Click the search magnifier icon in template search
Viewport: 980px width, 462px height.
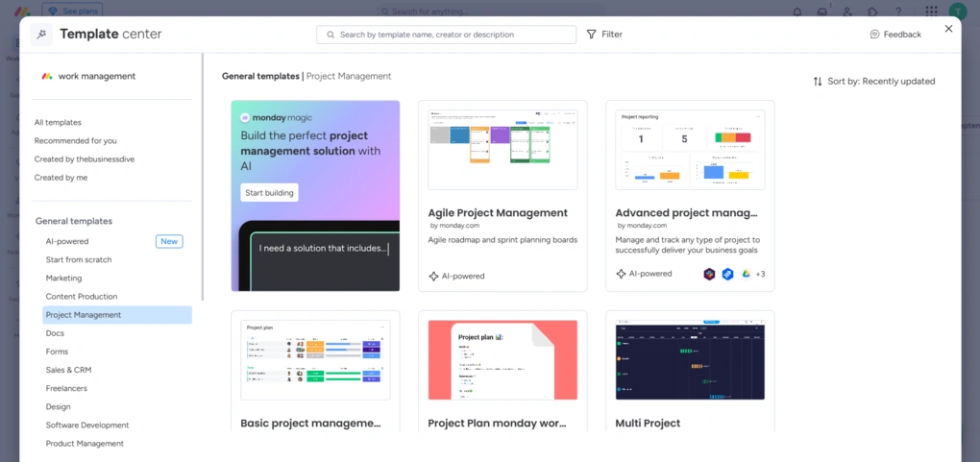point(331,35)
